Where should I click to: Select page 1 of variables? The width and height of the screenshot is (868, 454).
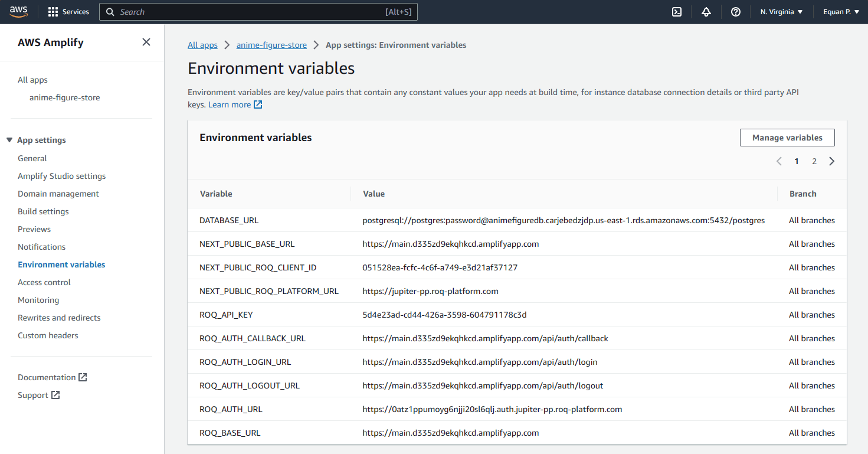[797, 161]
